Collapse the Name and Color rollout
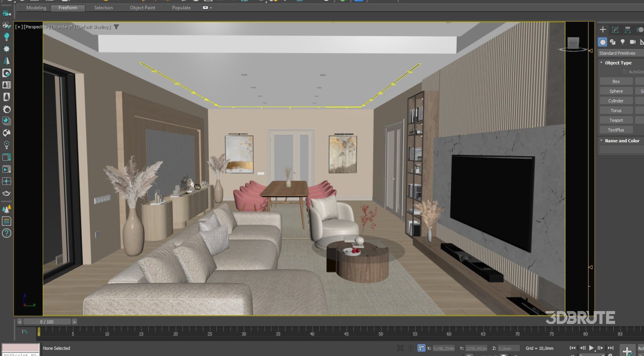 click(601, 141)
